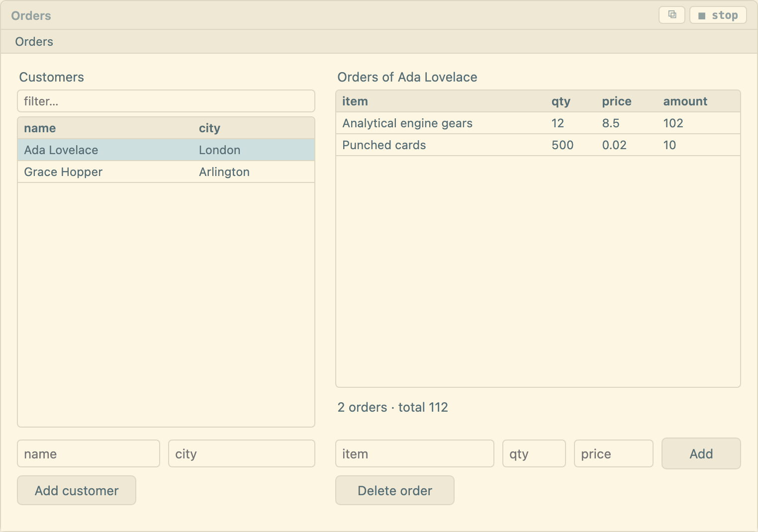Click the Arlington city cell
The width and height of the screenshot is (758, 532).
click(x=224, y=172)
